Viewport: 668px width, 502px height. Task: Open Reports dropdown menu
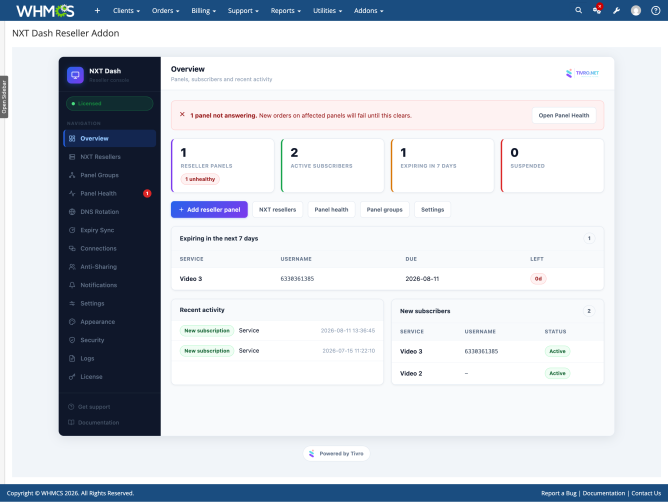point(285,11)
